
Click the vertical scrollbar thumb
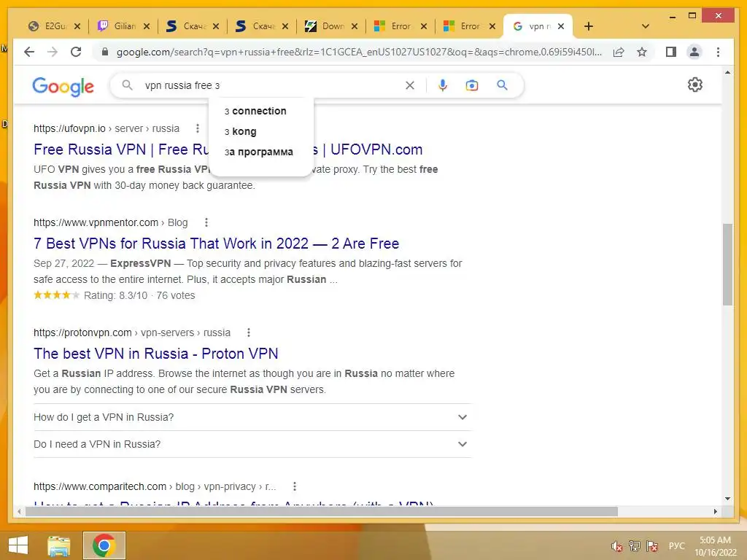pos(727,264)
